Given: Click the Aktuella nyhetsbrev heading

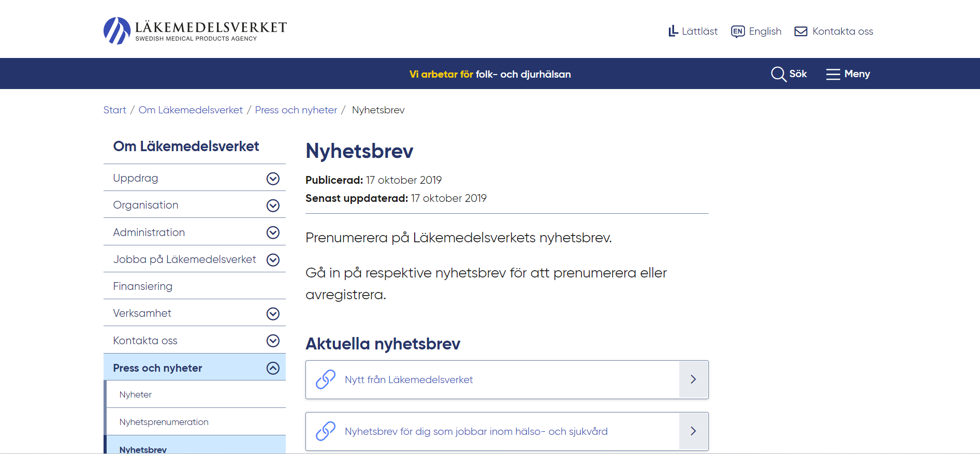Looking at the screenshot, I should point(383,344).
